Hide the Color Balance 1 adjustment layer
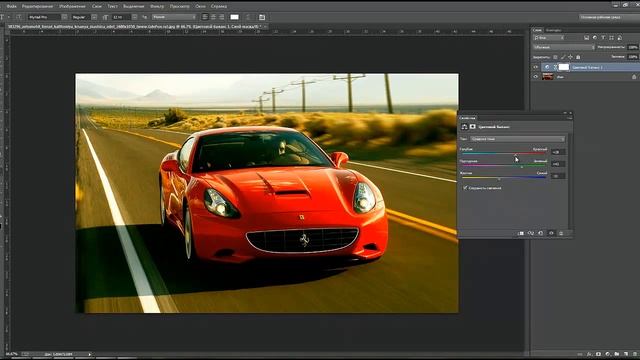Image resolution: width=640 pixels, height=360 pixels. [536, 67]
